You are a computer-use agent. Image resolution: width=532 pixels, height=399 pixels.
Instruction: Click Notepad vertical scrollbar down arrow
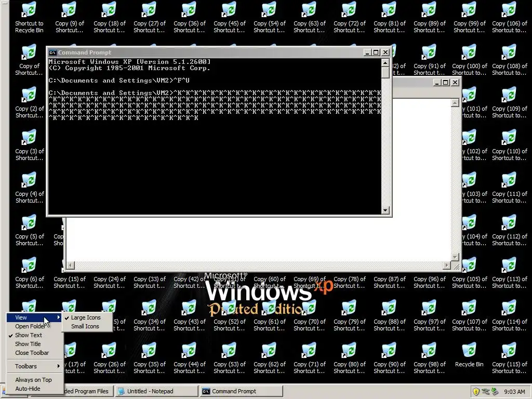(x=455, y=257)
